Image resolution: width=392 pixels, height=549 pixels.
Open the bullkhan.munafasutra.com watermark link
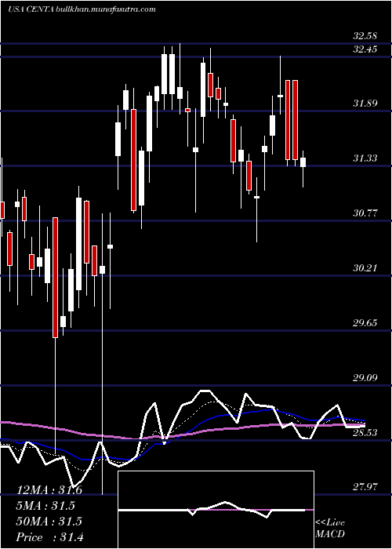click(106, 9)
